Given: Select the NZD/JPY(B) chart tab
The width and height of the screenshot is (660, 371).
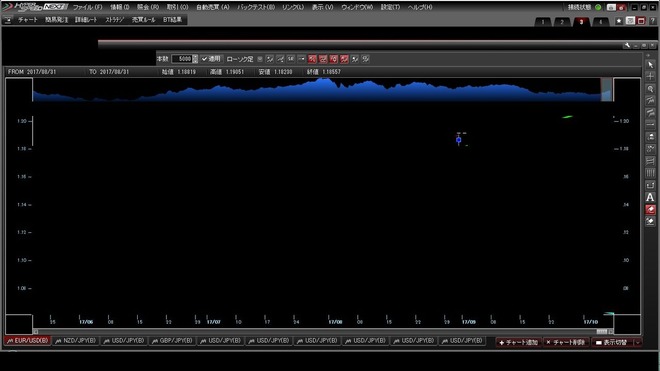Looking at the screenshot, I should (75, 341).
